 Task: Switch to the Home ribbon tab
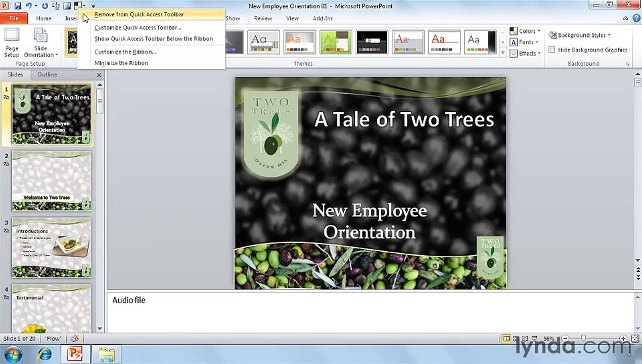click(x=43, y=18)
